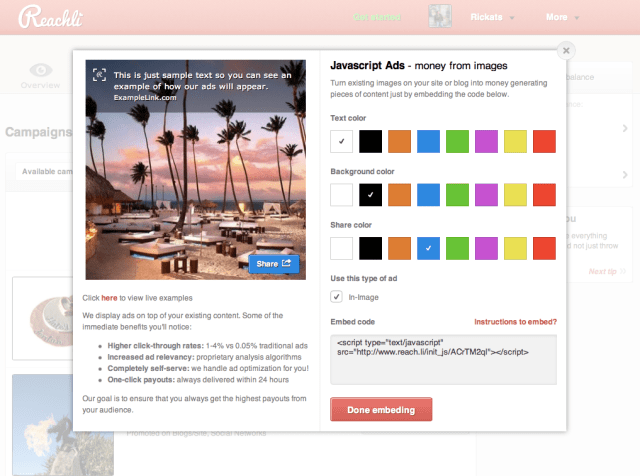Pick green Text color swatch

(x=458, y=141)
